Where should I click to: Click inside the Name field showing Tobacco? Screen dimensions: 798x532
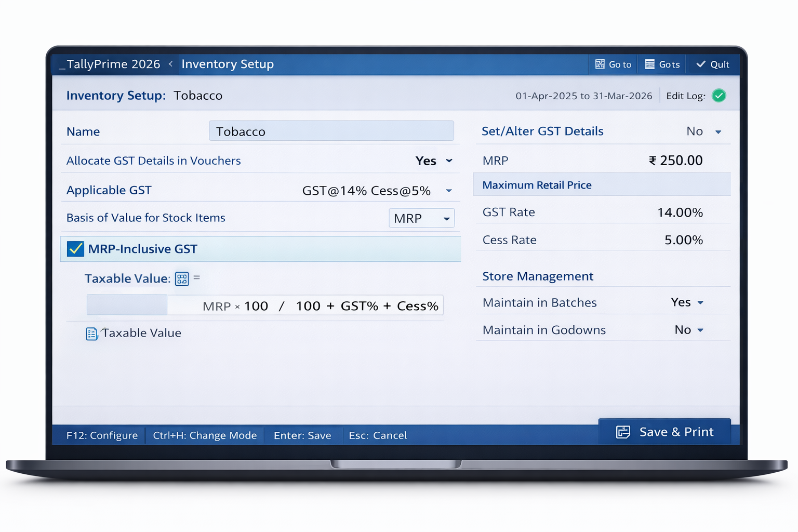coord(331,131)
